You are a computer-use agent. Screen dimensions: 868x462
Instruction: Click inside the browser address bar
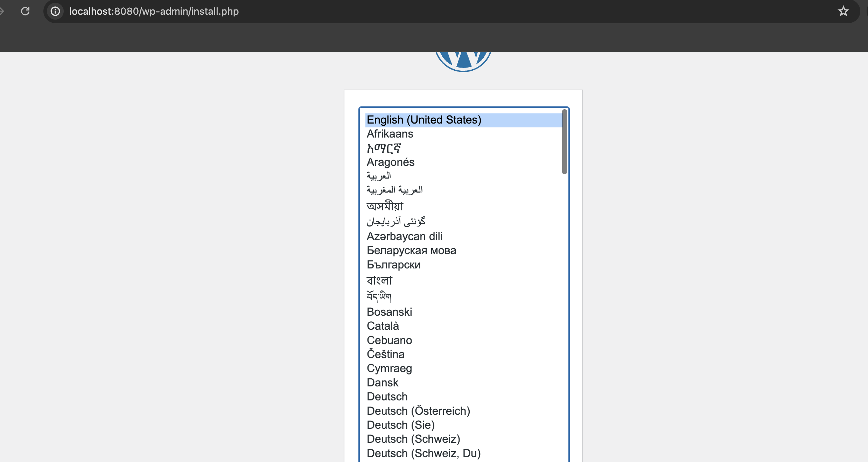[x=315, y=11]
